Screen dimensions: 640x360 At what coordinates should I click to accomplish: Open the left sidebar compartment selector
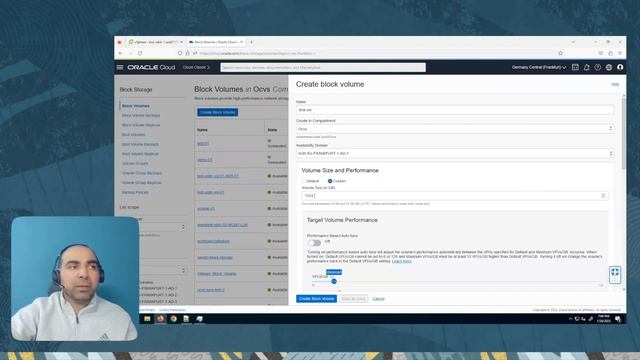pyautogui.click(x=163, y=227)
